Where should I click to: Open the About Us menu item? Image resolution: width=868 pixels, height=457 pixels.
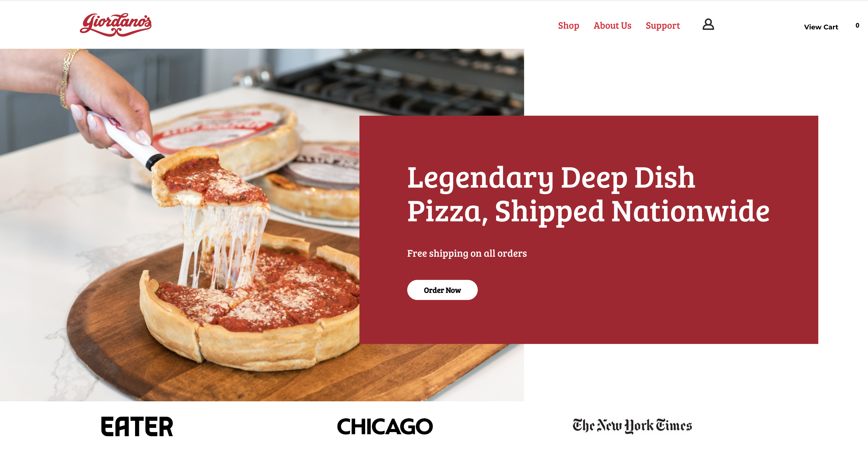point(612,26)
